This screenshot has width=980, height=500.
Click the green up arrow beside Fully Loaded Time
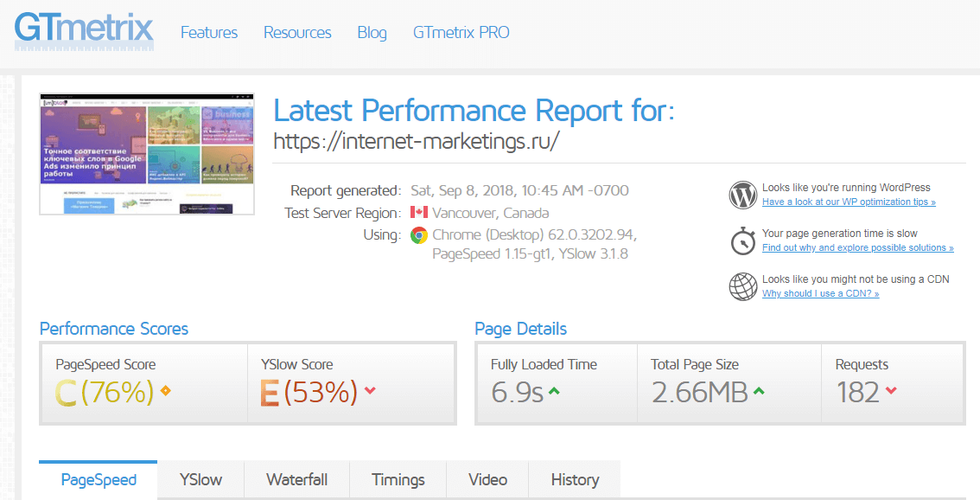coord(554,392)
